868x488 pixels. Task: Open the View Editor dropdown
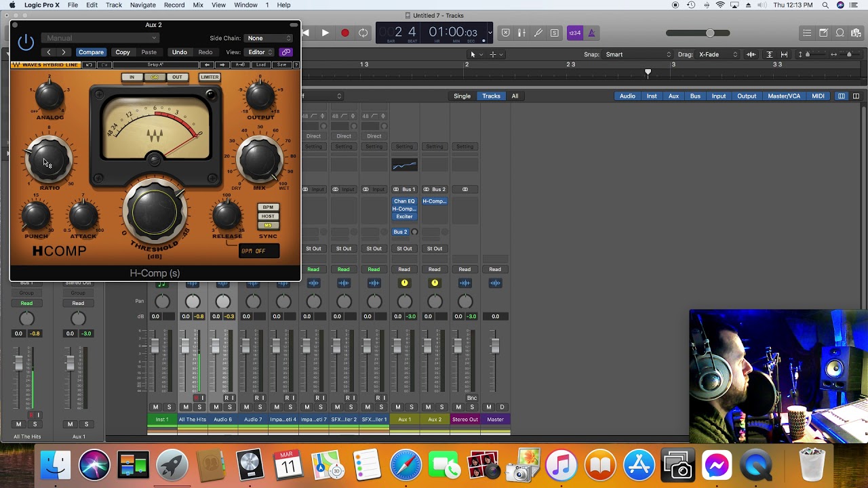coord(260,52)
